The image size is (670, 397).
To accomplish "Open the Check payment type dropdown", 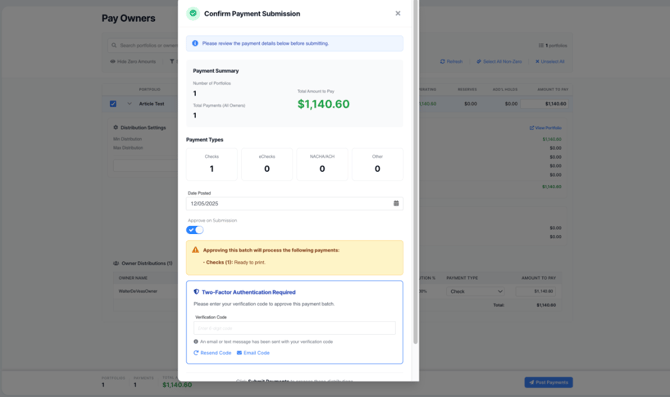I will tap(476, 291).
